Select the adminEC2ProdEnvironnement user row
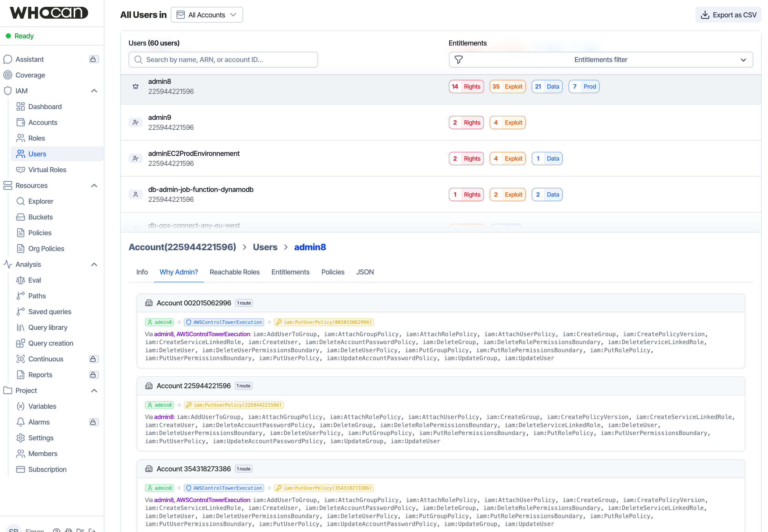The width and height of the screenshot is (768, 532). click(441, 158)
